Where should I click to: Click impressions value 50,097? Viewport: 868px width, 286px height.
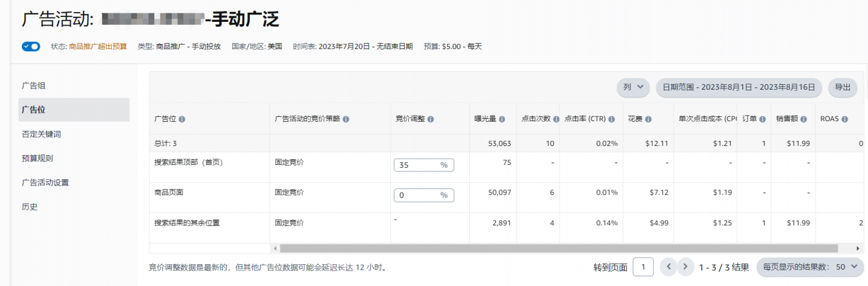[x=499, y=192]
